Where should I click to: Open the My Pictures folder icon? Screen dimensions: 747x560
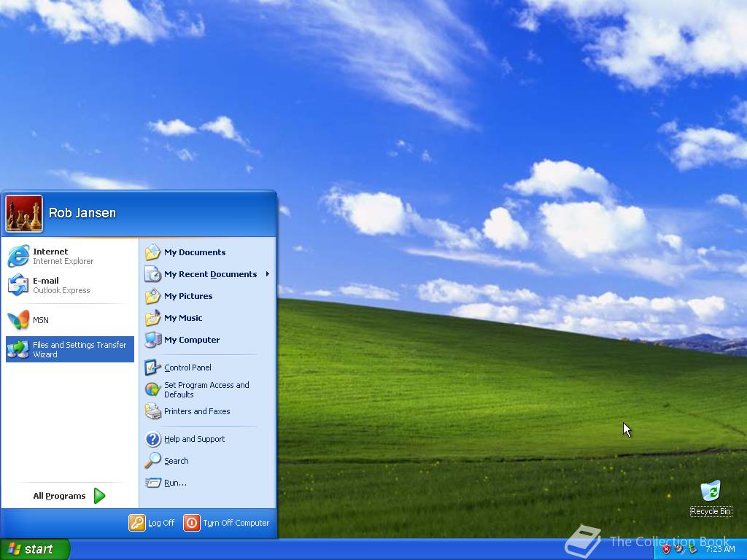[x=153, y=296]
